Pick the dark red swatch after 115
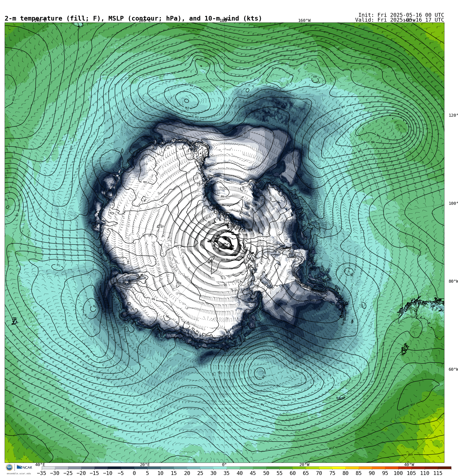The height and width of the screenshot is (476, 458). coord(444,468)
